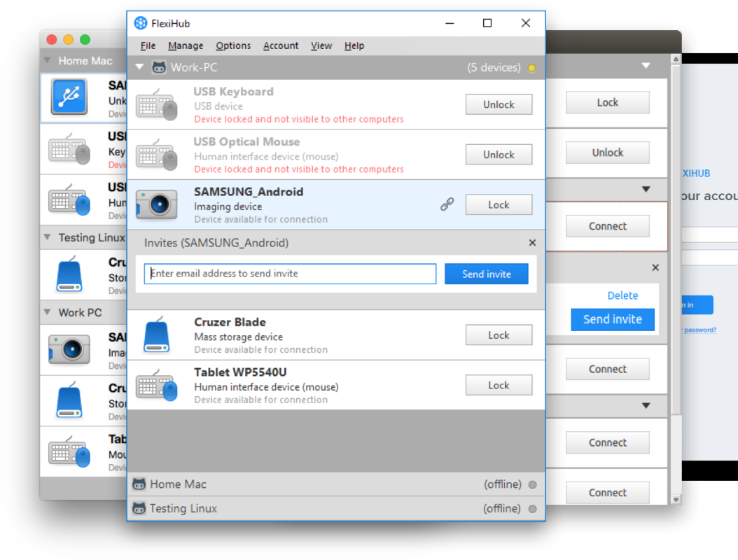Unlock the USB Optical Mouse
Screen dimensions: 738x560
(x=499, y=155)
